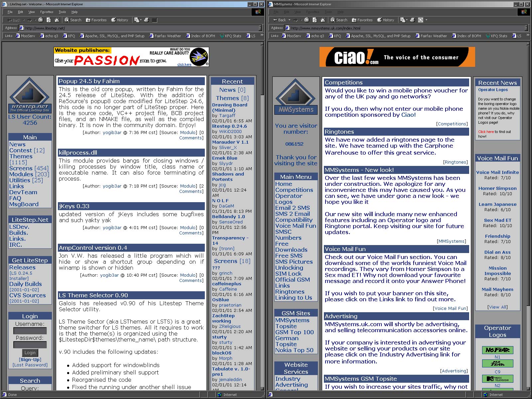The image size is (532, 399).
Task: Click Stop button in MMSystems window toolbar
Action: click(x=307, y=20)
